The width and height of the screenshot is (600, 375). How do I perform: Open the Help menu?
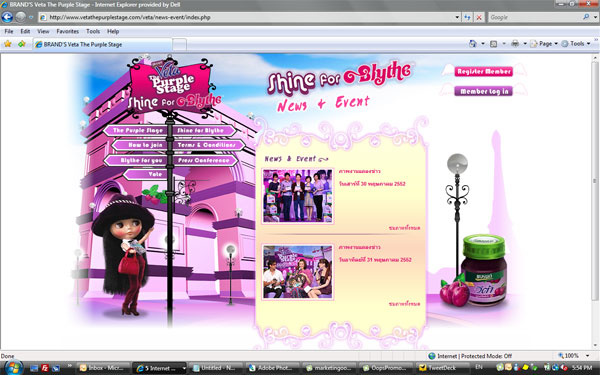113,31
